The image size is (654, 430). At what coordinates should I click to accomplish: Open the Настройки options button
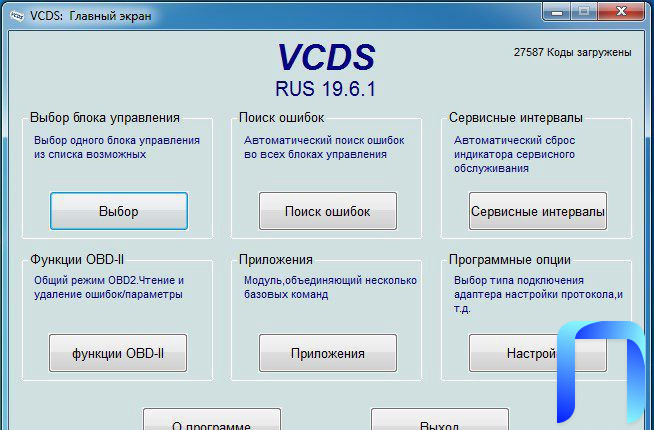pos(538,353)
